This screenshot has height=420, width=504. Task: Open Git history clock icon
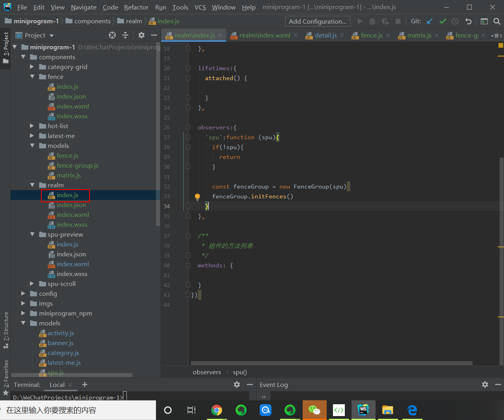point(455,21)
